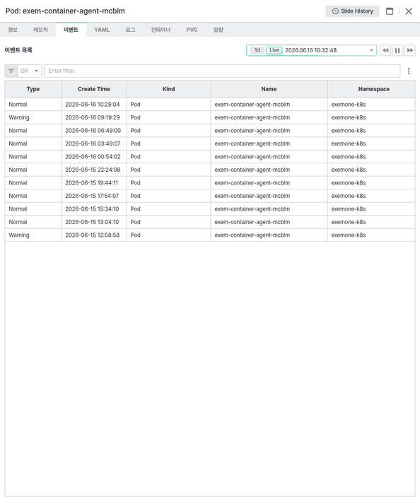Screen dimensions: 420x504
Task: Click Kind Pod cell in 10:29:04 row
Action: click(x=168, y=105)
